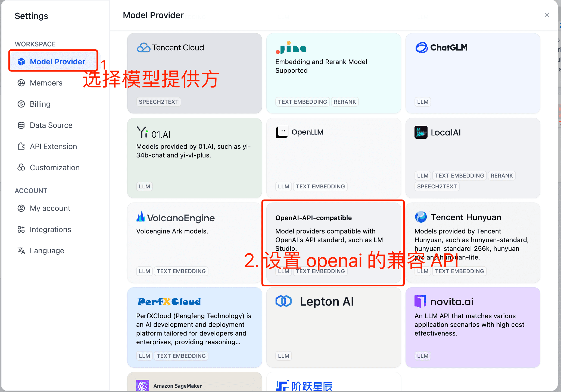Click the RERANK tag on LocalAI card
Screen dimensions: 561x392
502,176
